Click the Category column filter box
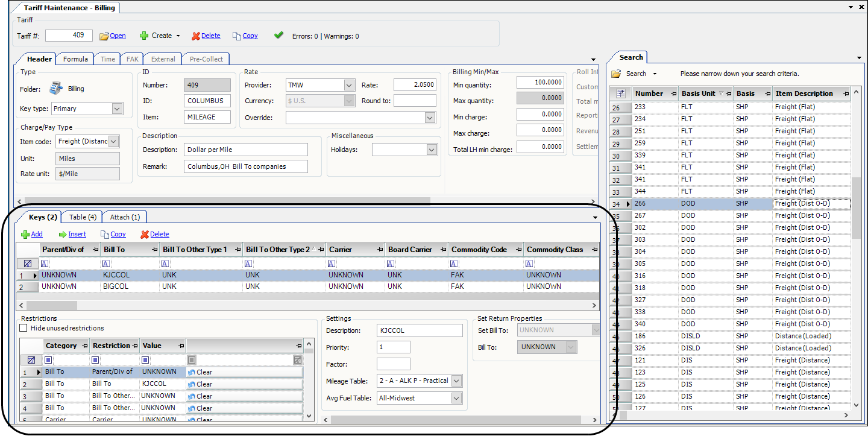This screenshot has width=868, height=436. [x=49, y=360]
